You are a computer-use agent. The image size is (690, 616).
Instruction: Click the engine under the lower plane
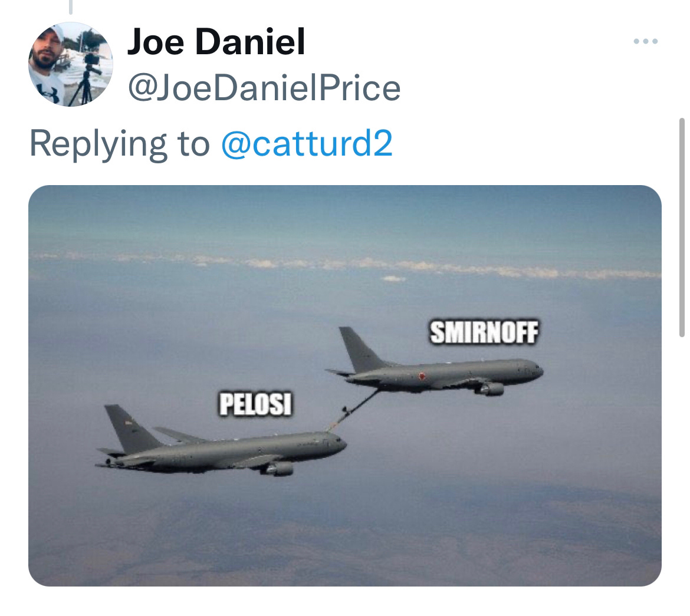coord(278,469)
